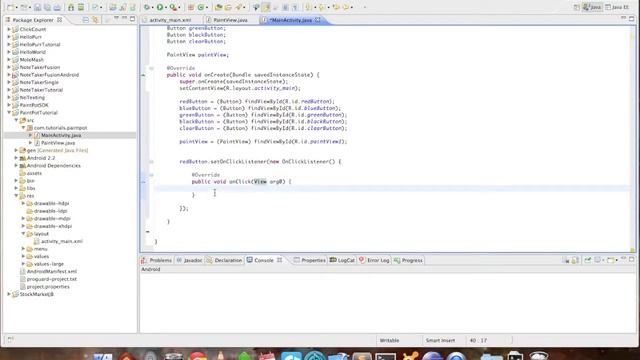Expand the ClickCount project

9,29
